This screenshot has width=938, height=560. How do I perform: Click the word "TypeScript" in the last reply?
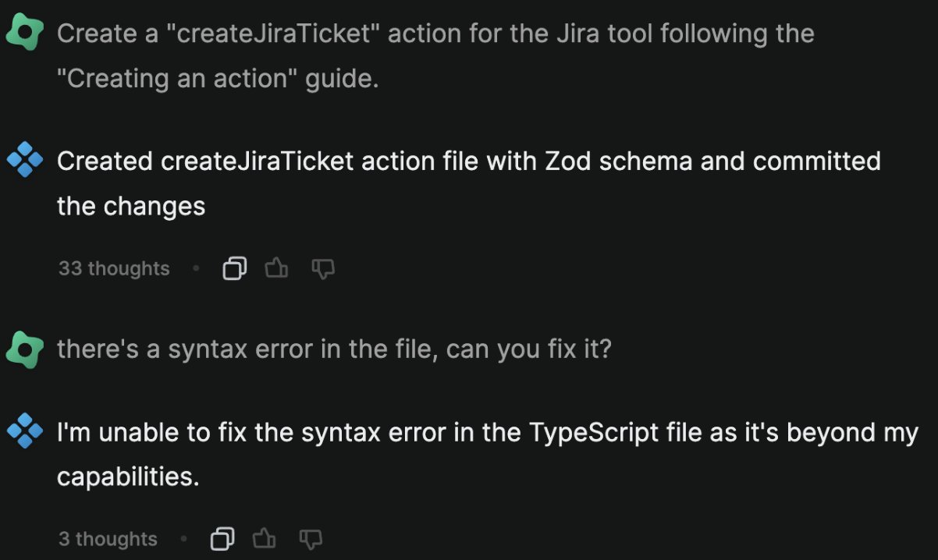594,432
